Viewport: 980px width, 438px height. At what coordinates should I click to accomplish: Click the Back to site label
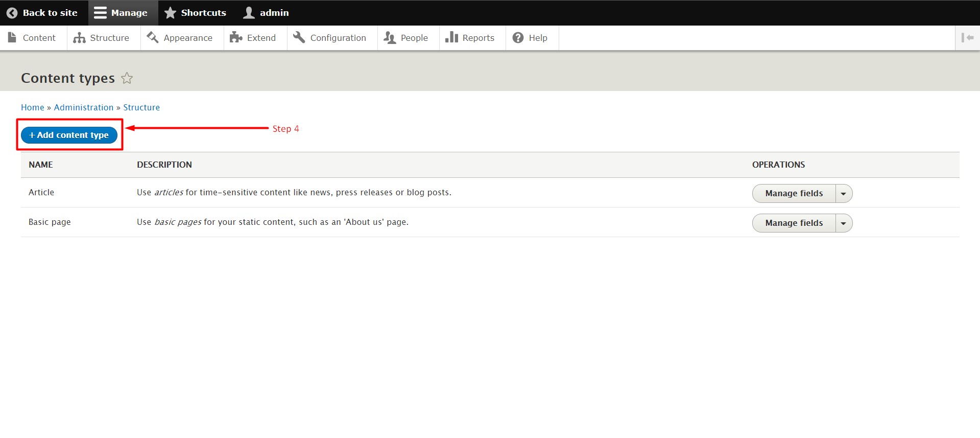(x=50, y=13)
